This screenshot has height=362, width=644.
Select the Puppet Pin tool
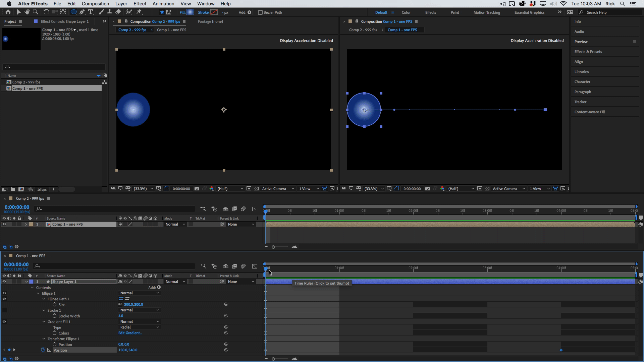tap(139, 12)
